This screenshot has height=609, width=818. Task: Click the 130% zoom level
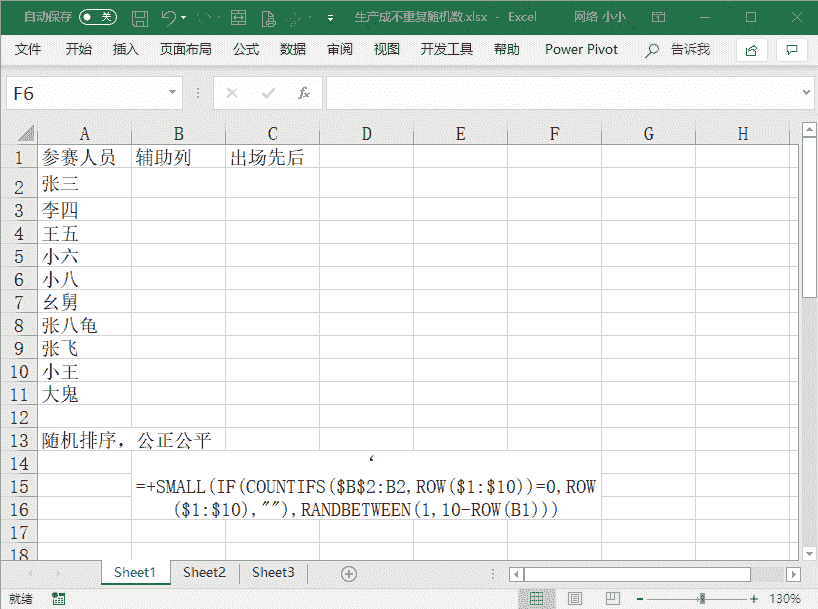[785, 599]
